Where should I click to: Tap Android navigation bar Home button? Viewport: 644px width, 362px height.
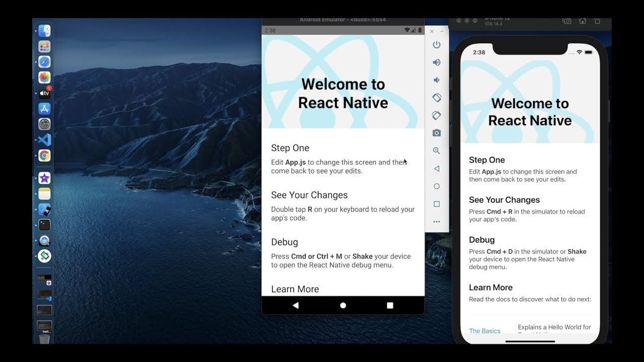343,305
